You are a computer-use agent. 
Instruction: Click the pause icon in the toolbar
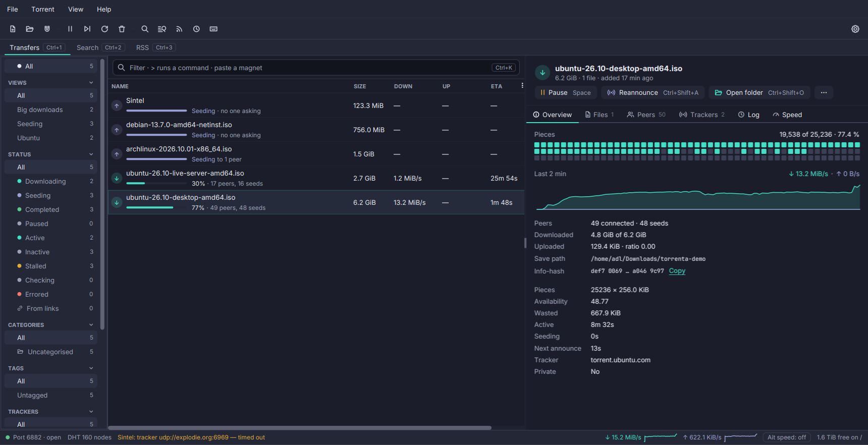(x=70, y=29)
